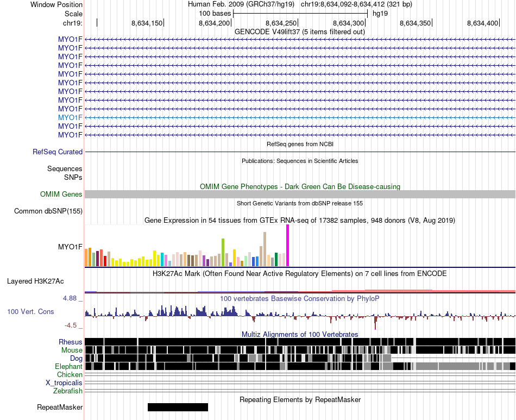Open the GENCODE V49lift37 track title
This screenshot has width=516, height=420.
[300, 32]
